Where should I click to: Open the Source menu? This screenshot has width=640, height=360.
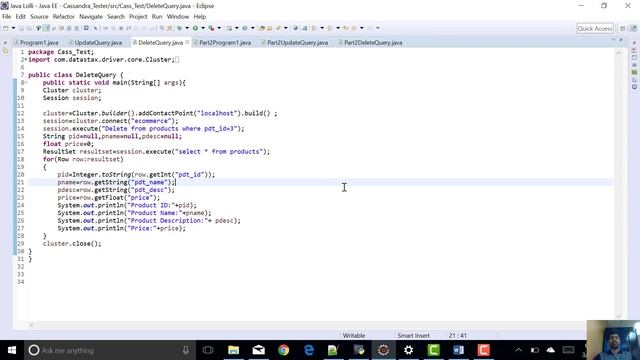(x=39, y=17)
